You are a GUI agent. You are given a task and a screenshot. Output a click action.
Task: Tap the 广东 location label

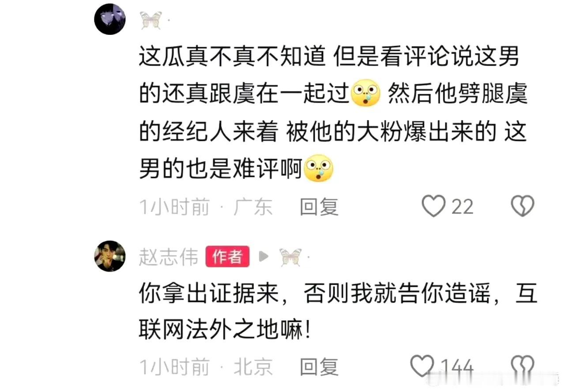tap(253, 207)
